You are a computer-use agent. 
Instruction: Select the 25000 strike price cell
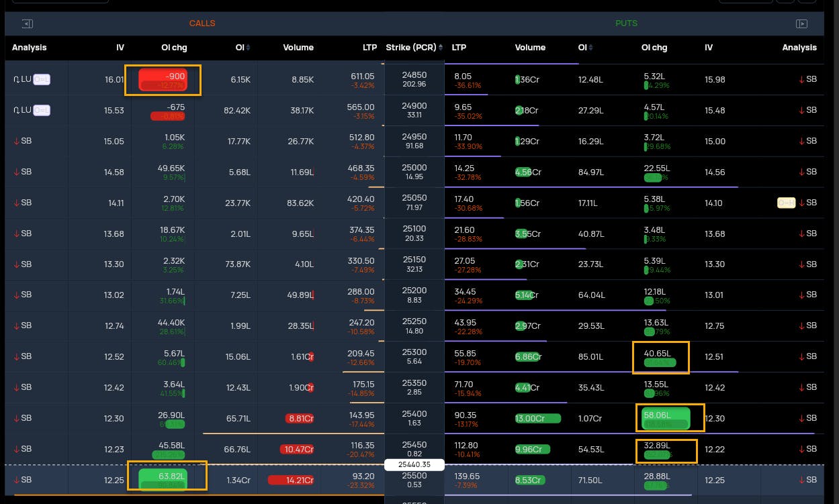414,172
